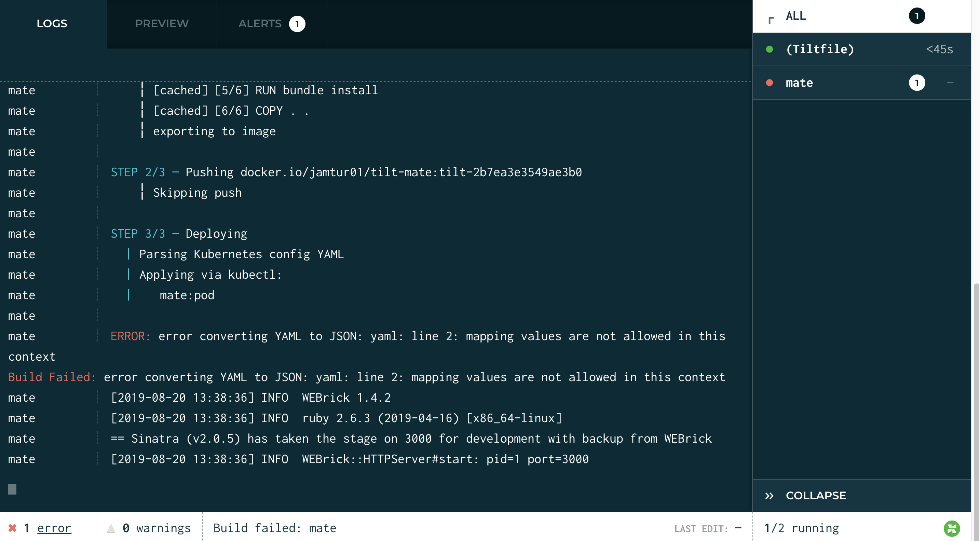Screen dimensions: 980x541
Task: Click the ALL row alert count badge
Action: (916, 16)
